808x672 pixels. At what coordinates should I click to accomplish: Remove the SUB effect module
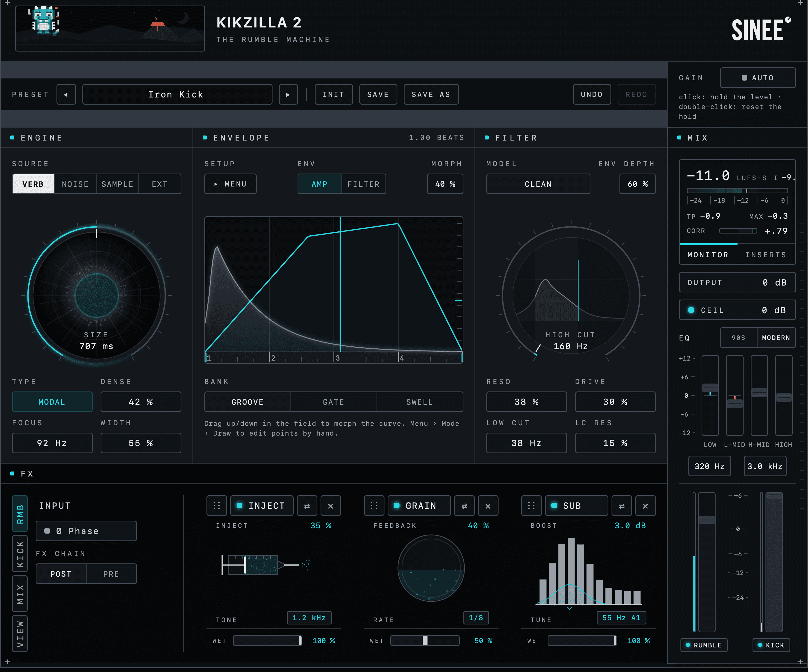[645, 506]
